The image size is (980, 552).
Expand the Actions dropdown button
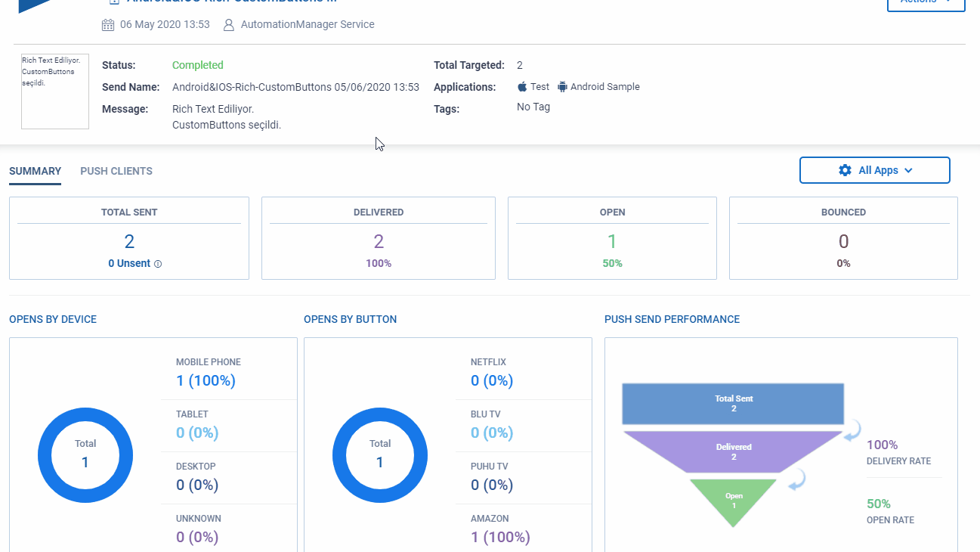pos(926,3)
